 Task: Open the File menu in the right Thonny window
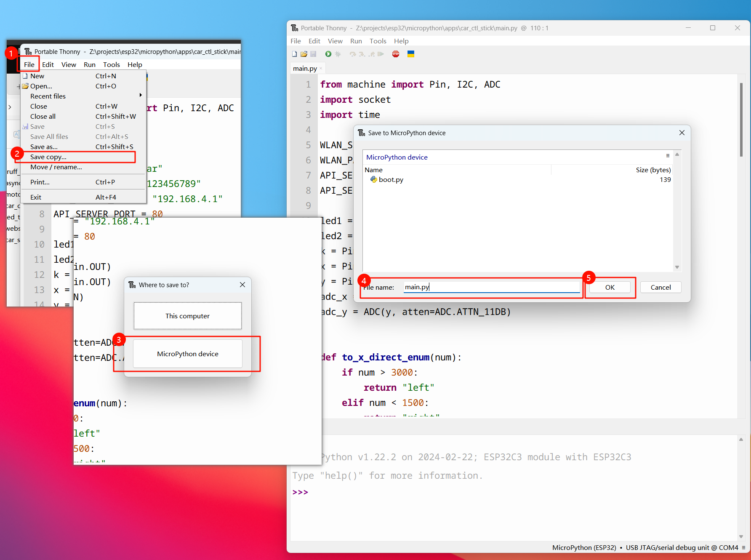296,41
